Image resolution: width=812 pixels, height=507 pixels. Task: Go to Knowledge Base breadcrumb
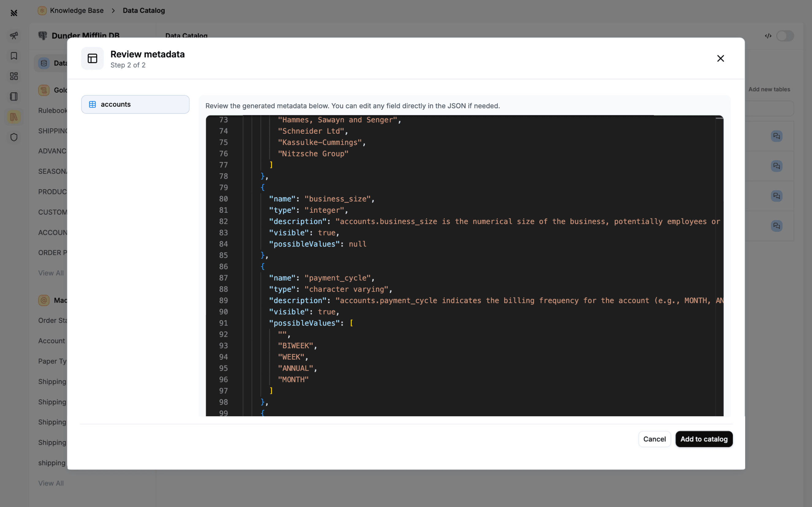tap(76, 10)
